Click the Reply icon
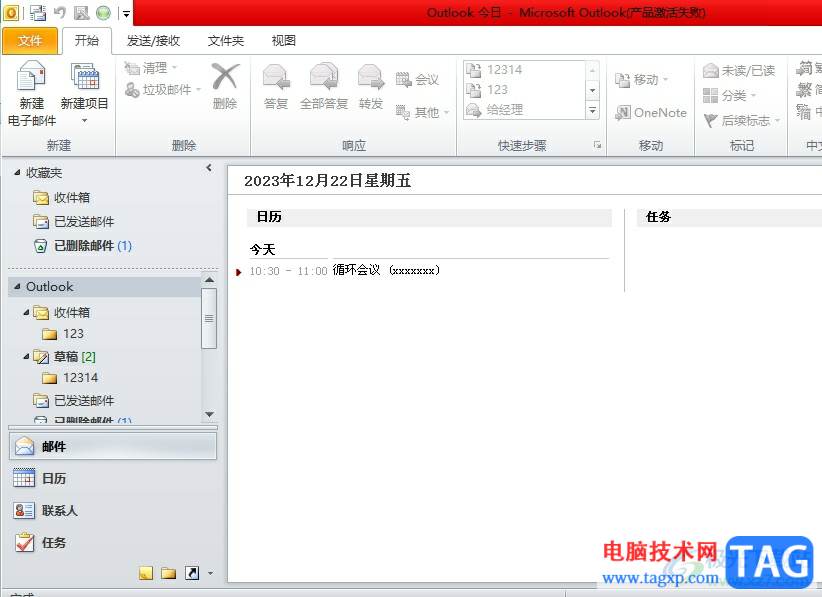The width and height of the screenshot is (822, 597). [276, 78]
